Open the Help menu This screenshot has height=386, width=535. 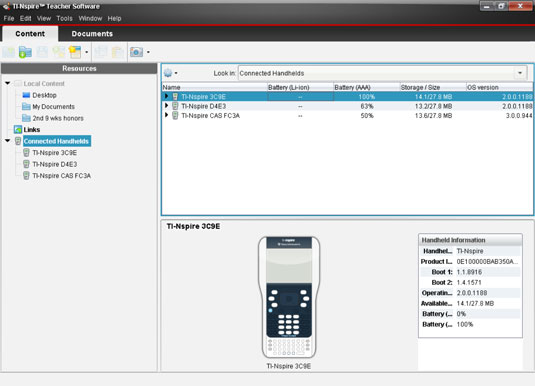pos(114,18)
